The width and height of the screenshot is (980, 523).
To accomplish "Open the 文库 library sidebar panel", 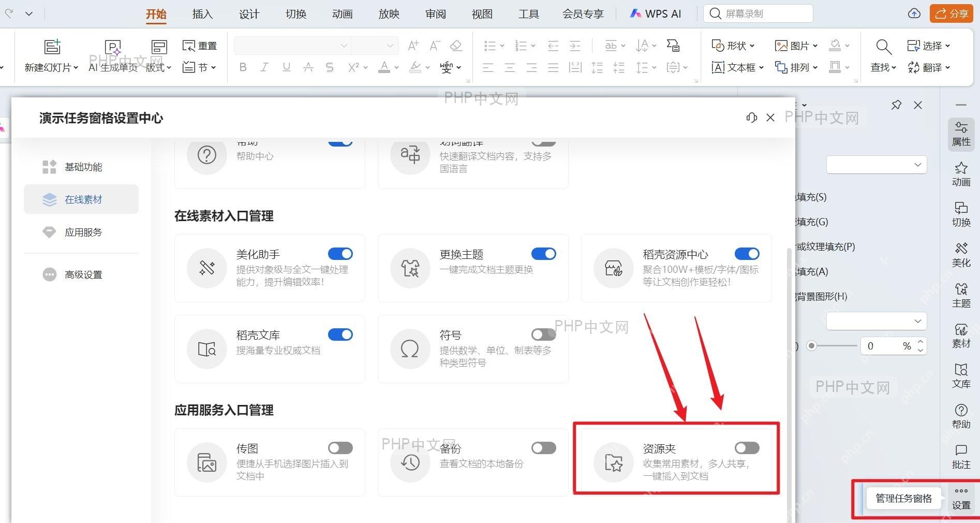I will coord(961,376).
